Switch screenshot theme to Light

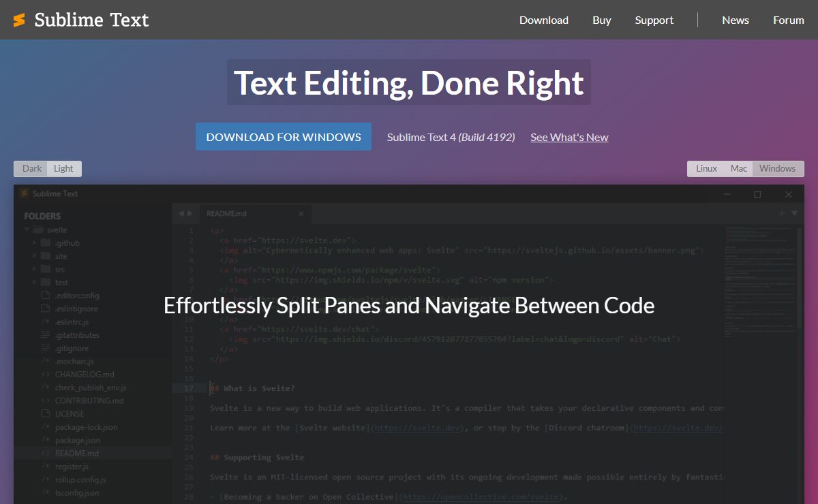click(64, 168)
